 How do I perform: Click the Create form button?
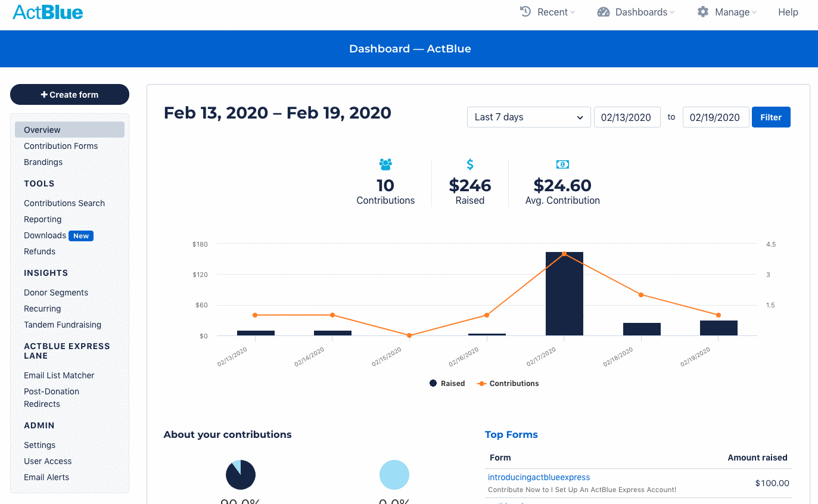coord(70,95)
